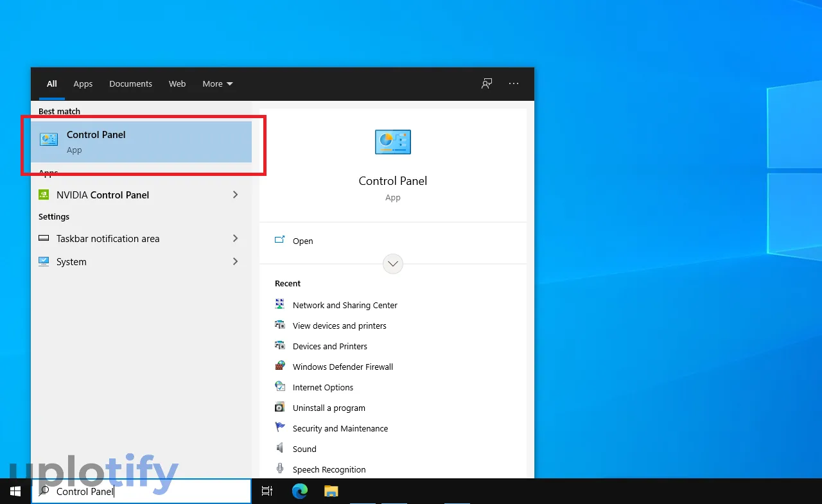Open Speech Recognition recent item
The width and height of the screenshot is (822, 504).
(329, 469)
